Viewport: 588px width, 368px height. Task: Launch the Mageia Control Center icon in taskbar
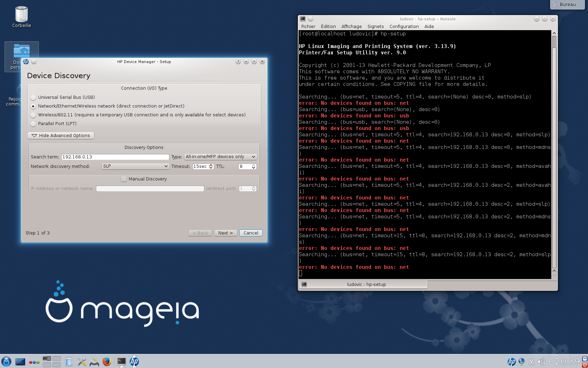click(94, 362)
